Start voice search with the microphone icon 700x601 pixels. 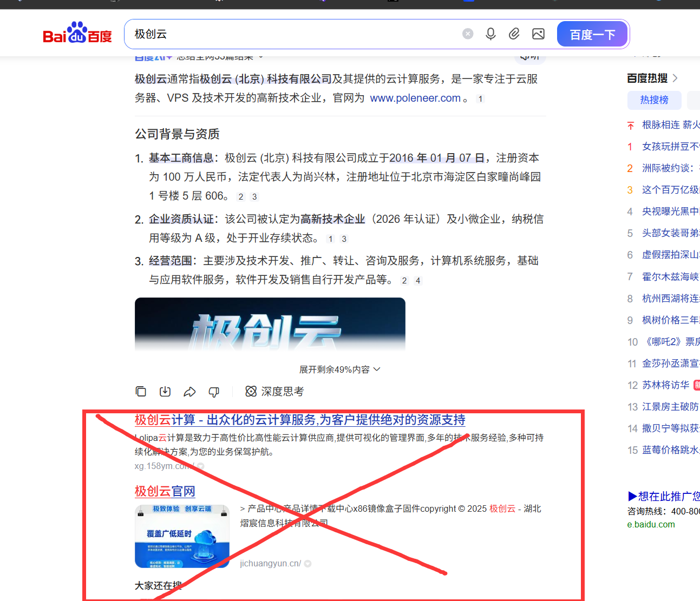[x=490, y=34]
